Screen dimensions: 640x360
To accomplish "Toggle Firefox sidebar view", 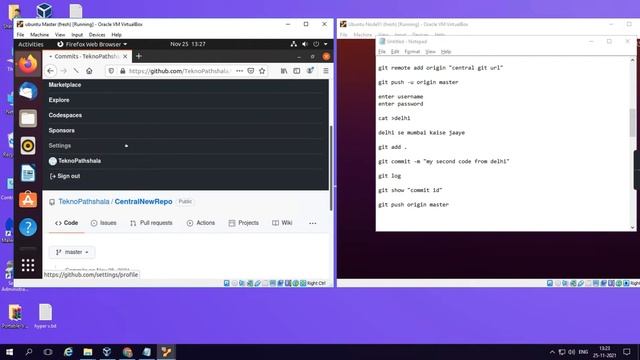I will click(x=297, y=71).
